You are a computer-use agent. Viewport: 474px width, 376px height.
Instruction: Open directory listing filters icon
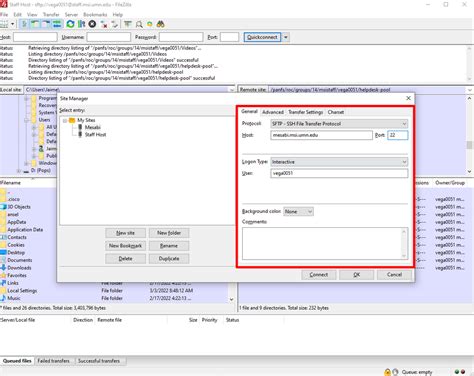pyautogui.click(x=128, y=24)
